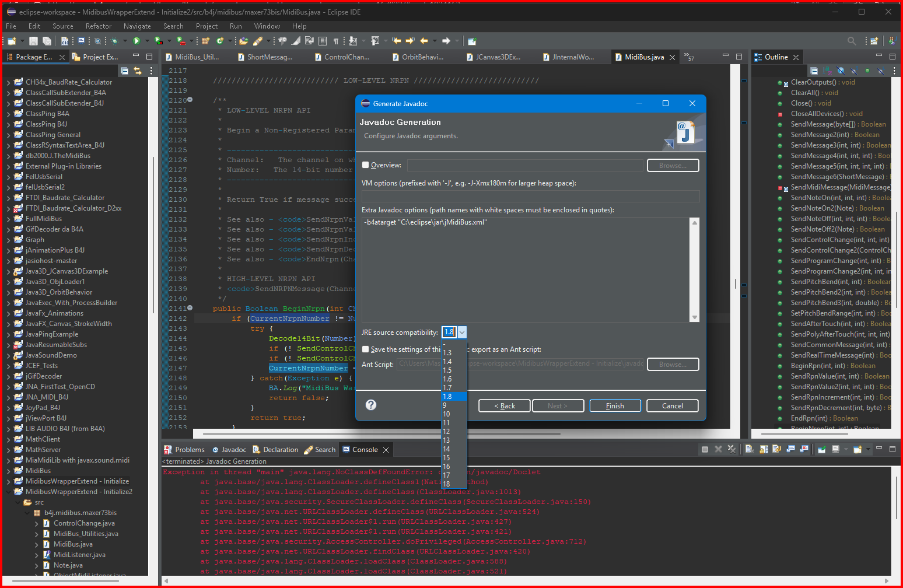This screenshot has height=588, width=903.
Task: Click View Menu dots in Package Explorer
Action: [x=151, y=71]
